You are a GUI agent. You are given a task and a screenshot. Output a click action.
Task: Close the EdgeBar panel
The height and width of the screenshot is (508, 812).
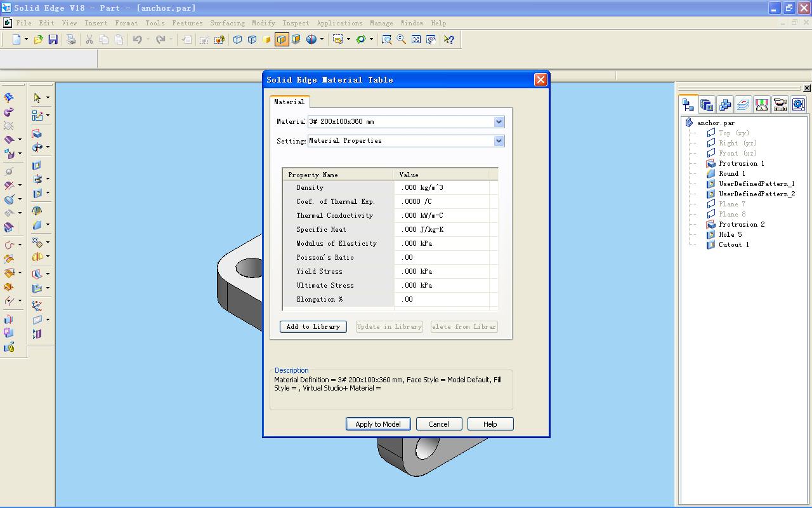point(807,88)
